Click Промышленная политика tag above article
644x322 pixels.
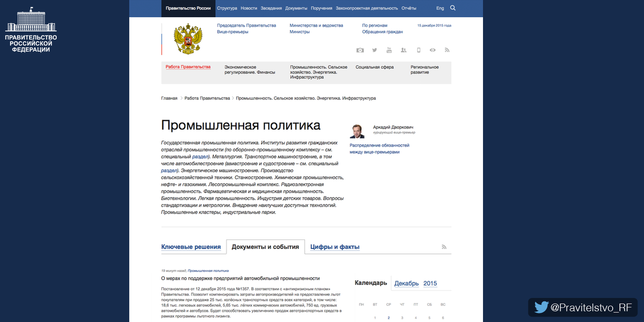coord(208,271)
